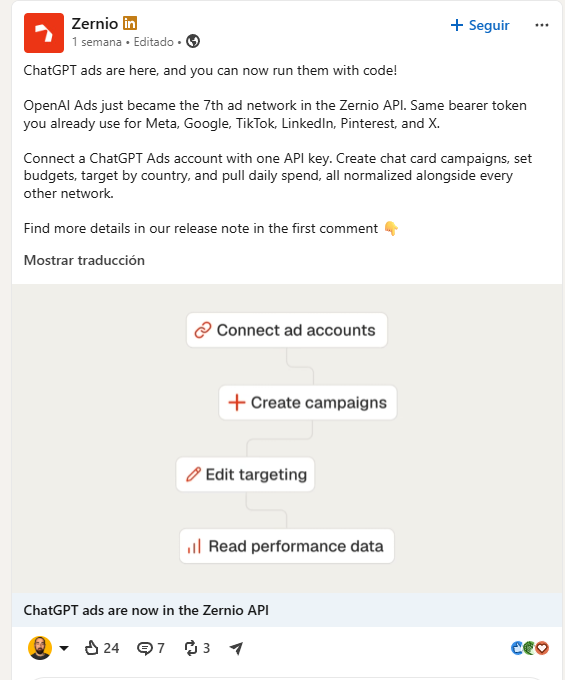Open article titled ChatGPT ads are now in Zernio API
This screenshot has height=680, width=565.
click(x=146, y=610)
